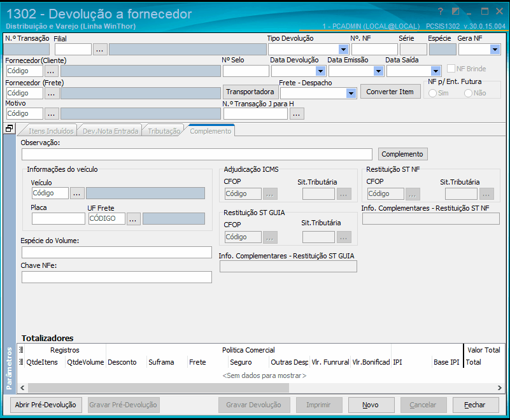Expand the Gera NF dropdown
Screen dimensions: 510x420
tap(495, 50)
